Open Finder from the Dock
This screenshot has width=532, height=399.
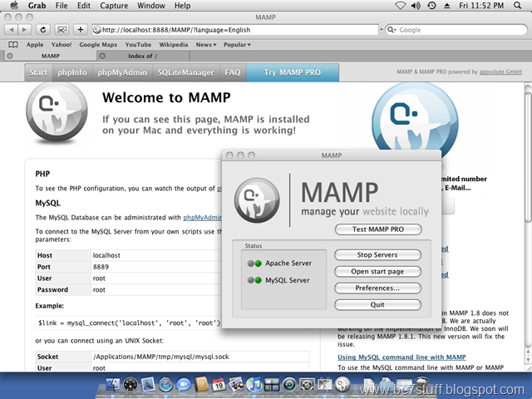[113, 385]
